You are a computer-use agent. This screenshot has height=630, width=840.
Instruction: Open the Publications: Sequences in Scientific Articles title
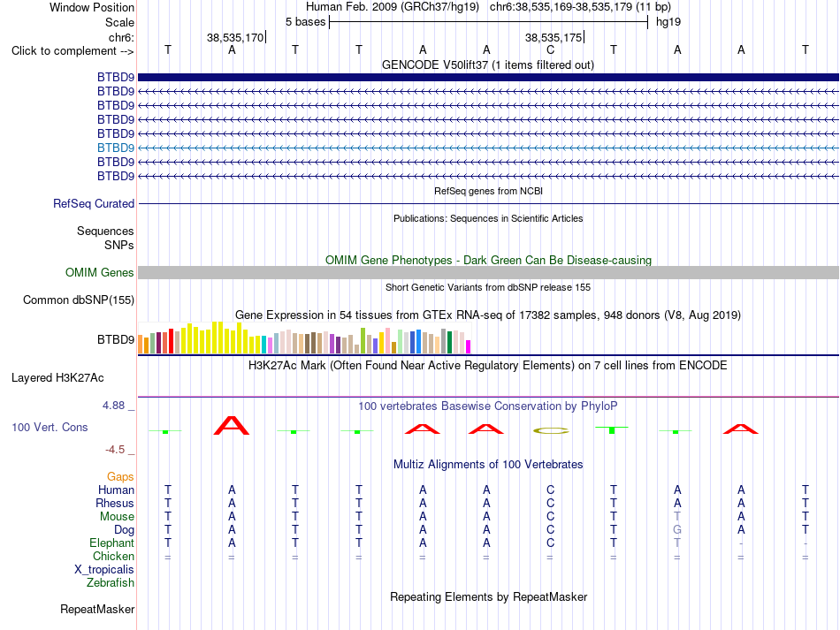point(488,218)
